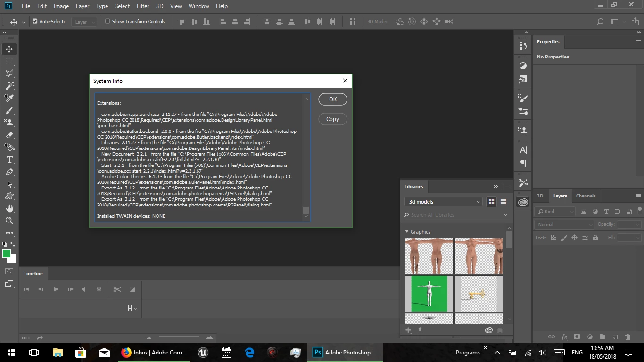Select the green background figure thumbnail
644x362 pixels.
click(x=429, y=294)
